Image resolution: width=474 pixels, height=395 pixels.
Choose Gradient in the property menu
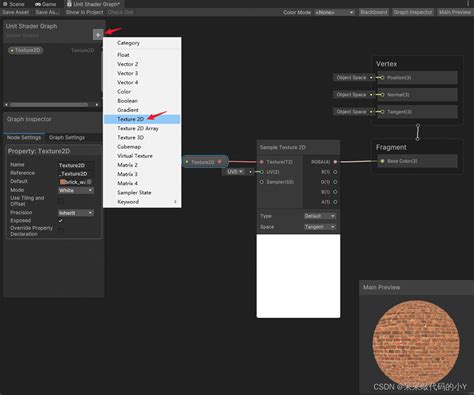click(x=142, y=110)
